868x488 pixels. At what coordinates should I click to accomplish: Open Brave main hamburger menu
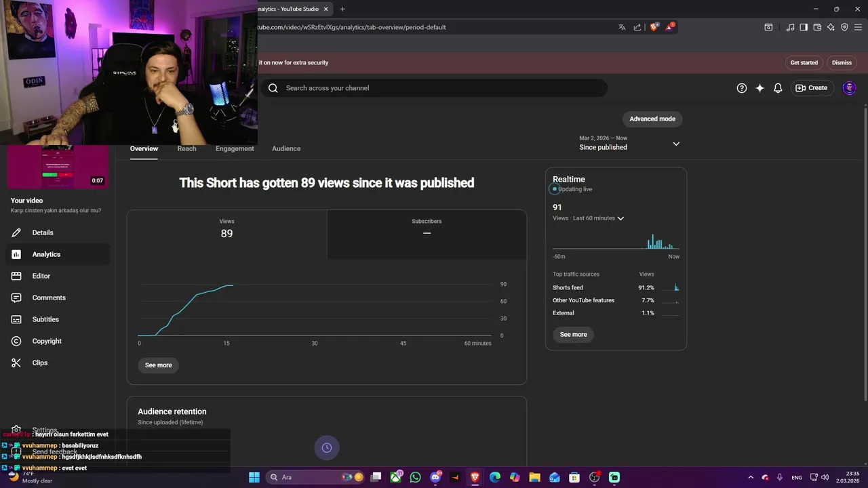(x=858, y=27)
